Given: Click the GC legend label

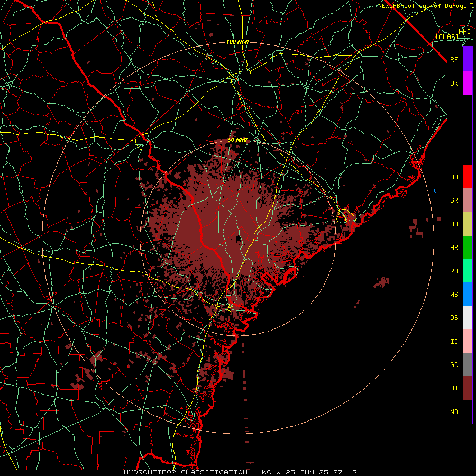Looking at the screenshot, I should click(x=454, y=365).
